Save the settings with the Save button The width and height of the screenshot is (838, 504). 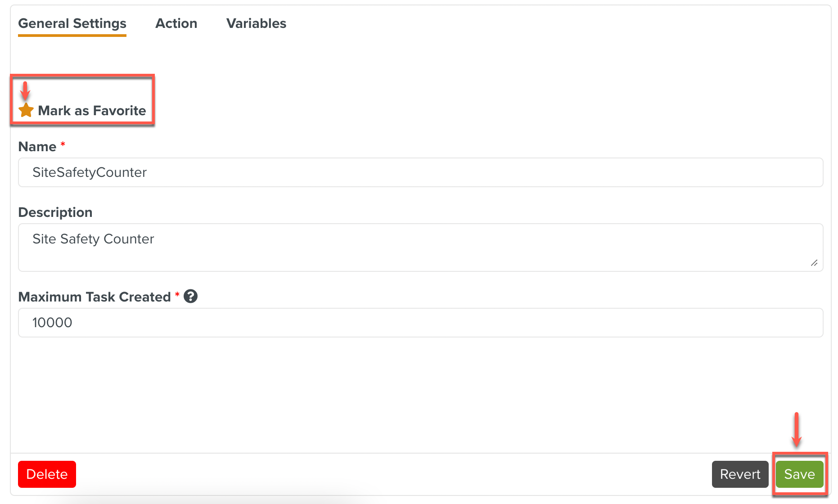pyautogui.click(x=799, y=474)
